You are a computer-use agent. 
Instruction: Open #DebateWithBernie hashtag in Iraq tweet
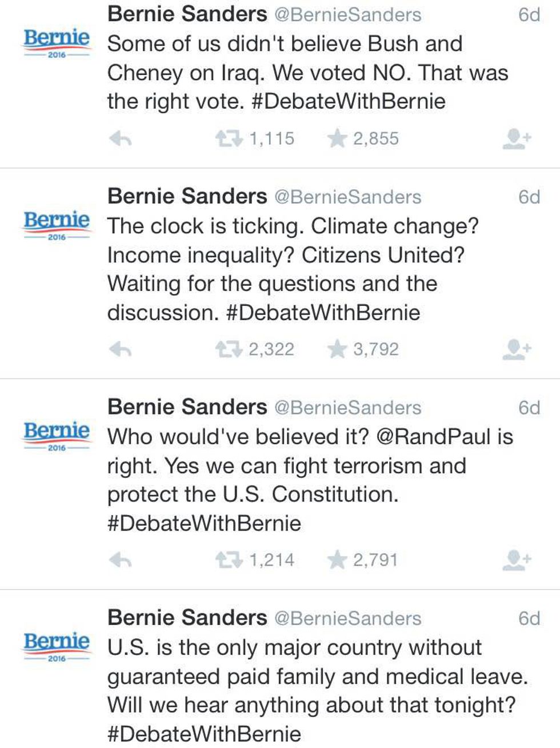(348, 102)
